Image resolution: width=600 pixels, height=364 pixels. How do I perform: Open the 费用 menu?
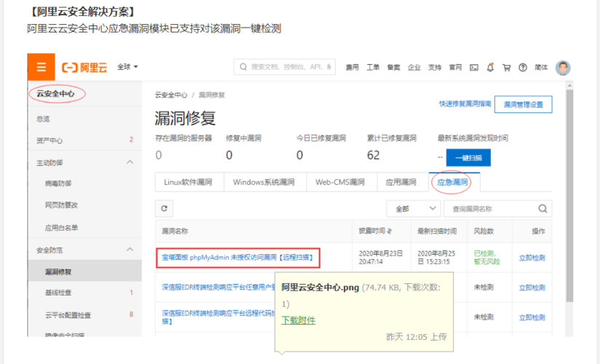click(352, 68)
